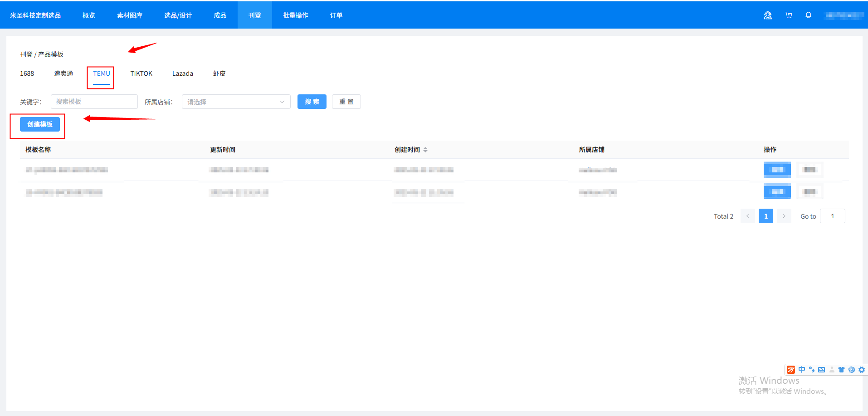Click the 创建时间 column sort arrows
868x416 pixels.
click(425, 150)
